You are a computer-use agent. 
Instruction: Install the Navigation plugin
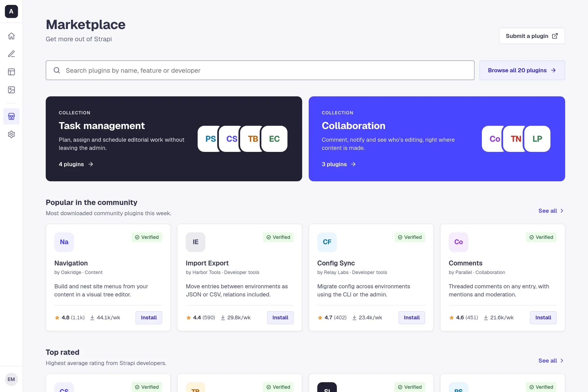tap(149, 318)
